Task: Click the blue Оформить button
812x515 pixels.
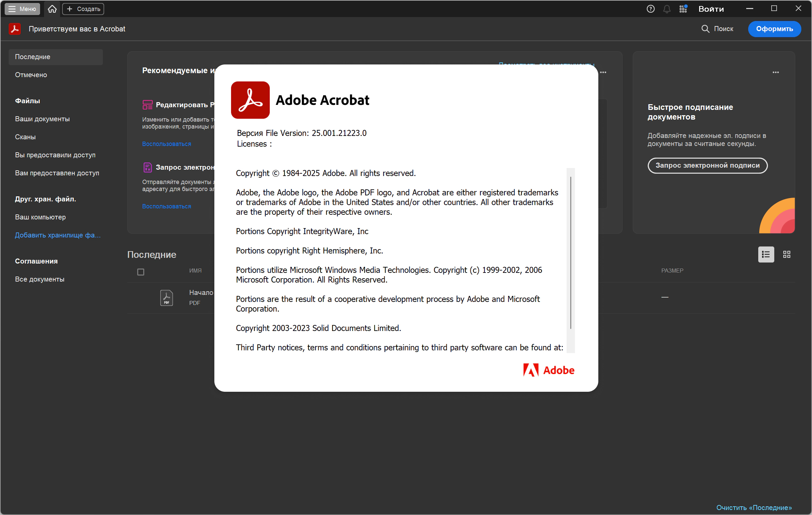Action: (x=774, y=29)
